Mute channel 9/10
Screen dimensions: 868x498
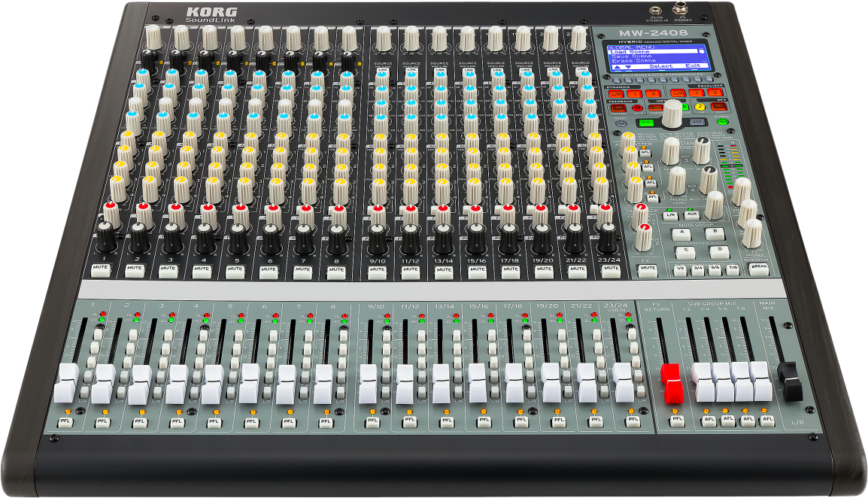pyautogui.click(x=376, y=269)
